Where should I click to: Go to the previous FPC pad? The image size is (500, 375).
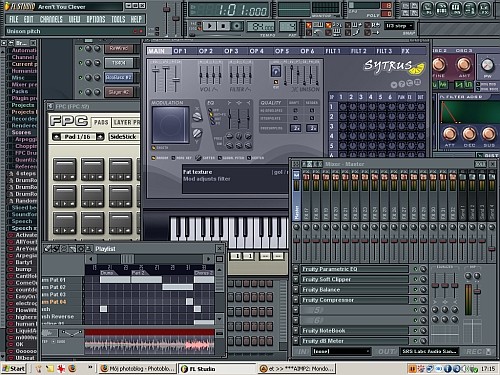click(57, 137)
